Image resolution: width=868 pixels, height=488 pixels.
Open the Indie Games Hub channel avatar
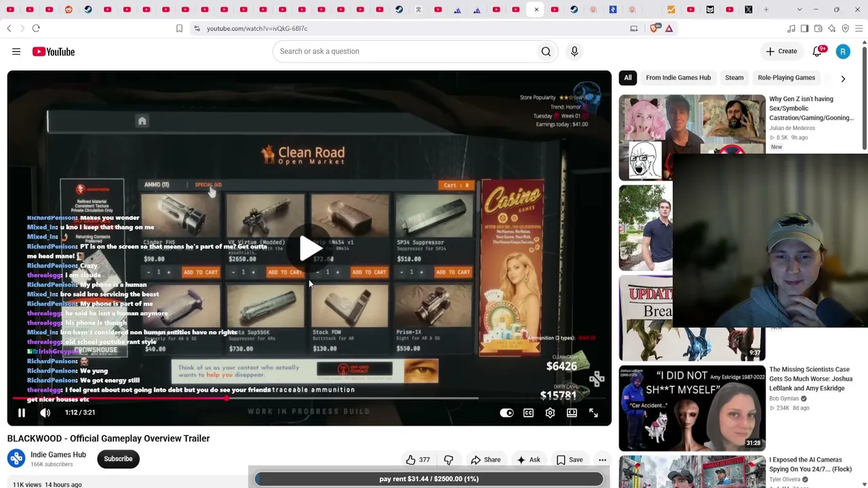click(16, 459)
